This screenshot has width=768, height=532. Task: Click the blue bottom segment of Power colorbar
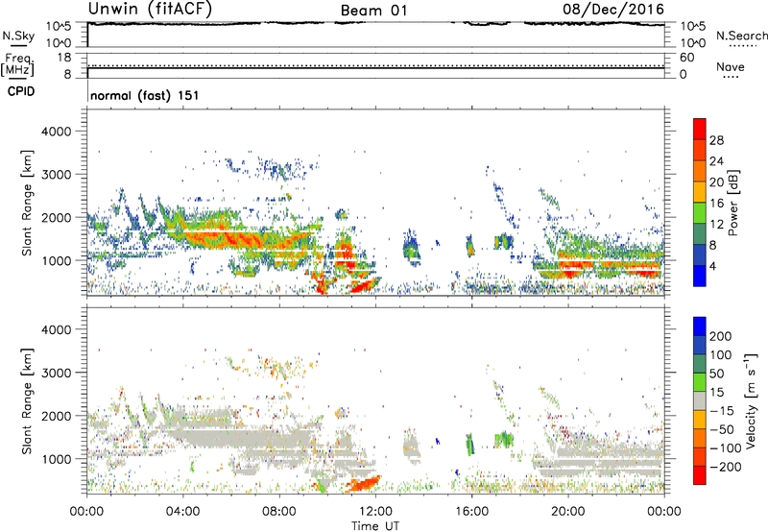(700, 276)
